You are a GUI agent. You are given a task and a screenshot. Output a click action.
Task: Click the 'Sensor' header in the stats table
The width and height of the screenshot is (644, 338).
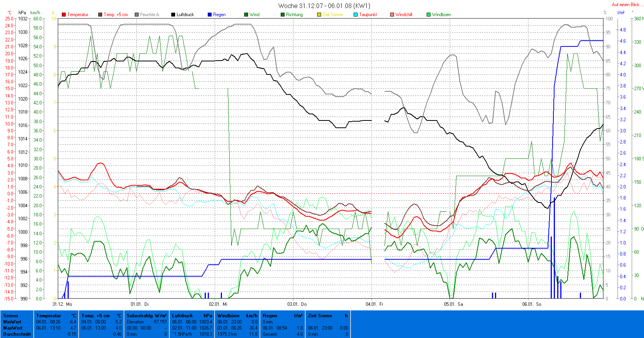click(x=11, y=316)
